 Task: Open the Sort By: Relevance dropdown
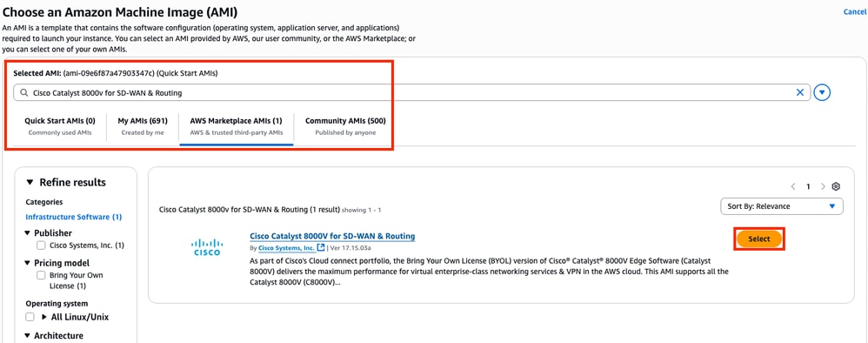[x=782, y=206]
